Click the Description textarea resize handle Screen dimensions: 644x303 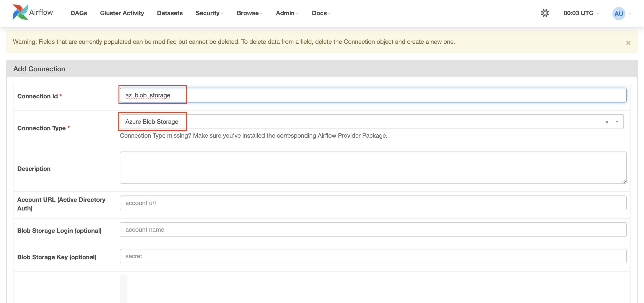(x=624, y=181)
